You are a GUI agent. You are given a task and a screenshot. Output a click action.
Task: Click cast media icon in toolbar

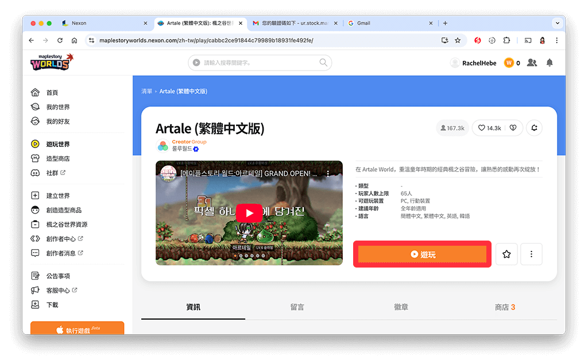click(528, 41)
